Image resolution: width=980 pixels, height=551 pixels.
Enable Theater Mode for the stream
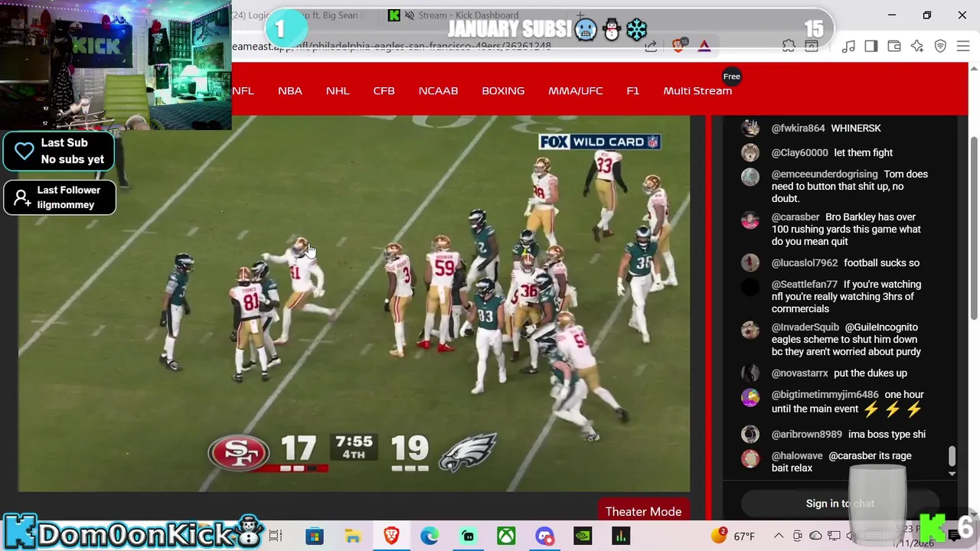[x=643, y=511]
